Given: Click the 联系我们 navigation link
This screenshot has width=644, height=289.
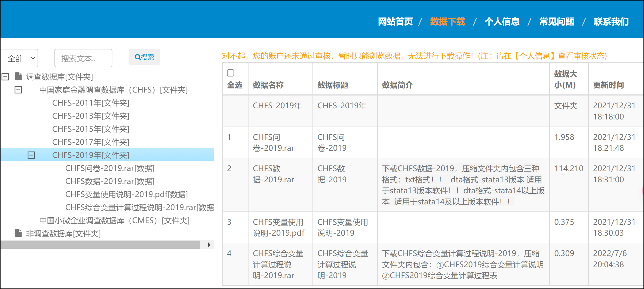Looking at the screenshot, I should [611, 21].
